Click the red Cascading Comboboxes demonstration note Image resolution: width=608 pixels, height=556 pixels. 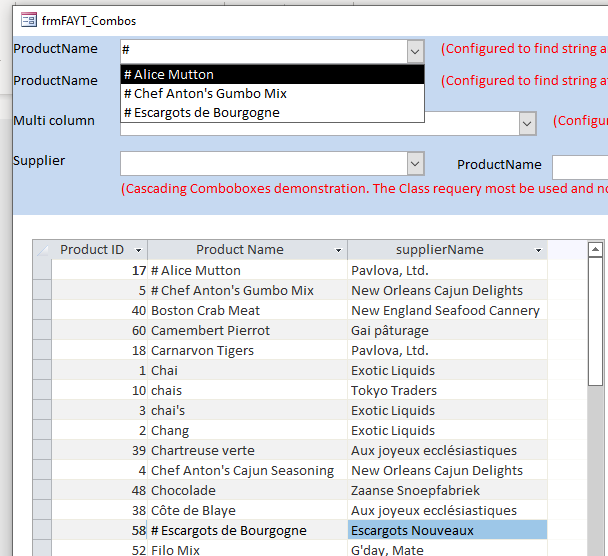(364, 188)
